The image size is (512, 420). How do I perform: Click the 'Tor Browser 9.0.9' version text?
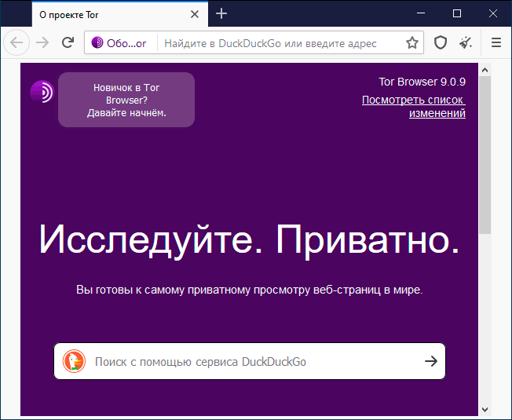pyautogui.click(x=422, y=82)
